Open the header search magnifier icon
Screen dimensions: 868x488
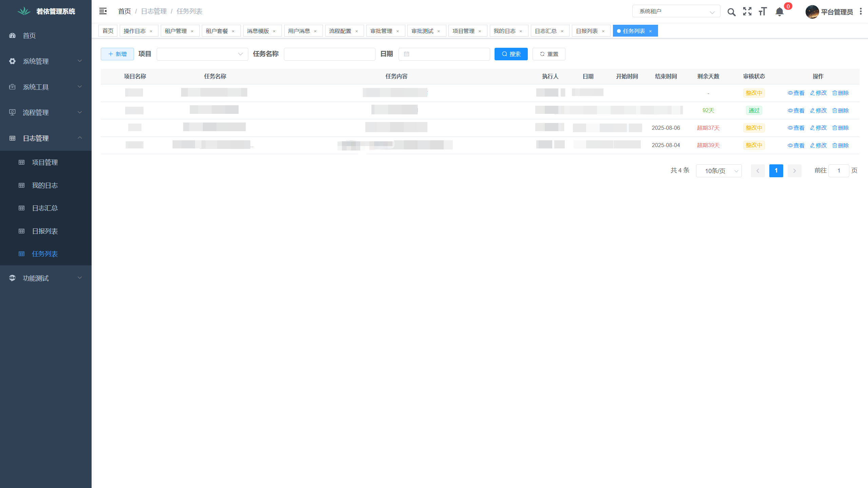(731, 12)
